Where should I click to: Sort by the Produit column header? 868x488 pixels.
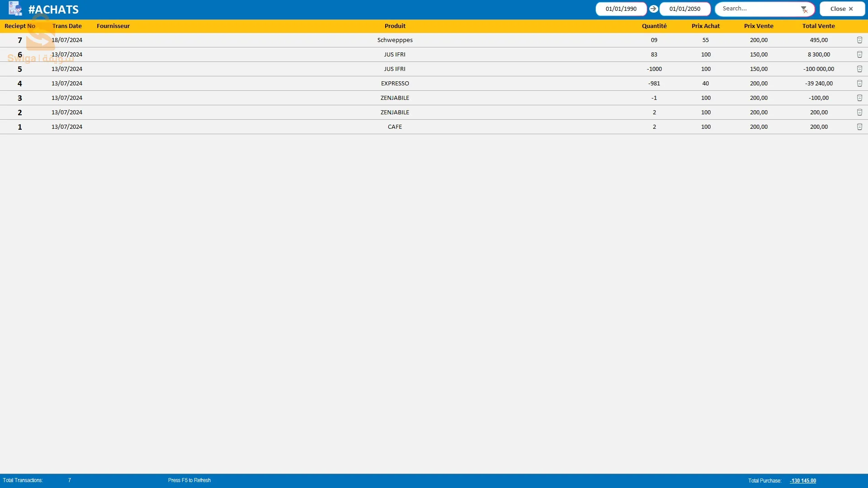[x=395, y=26]
